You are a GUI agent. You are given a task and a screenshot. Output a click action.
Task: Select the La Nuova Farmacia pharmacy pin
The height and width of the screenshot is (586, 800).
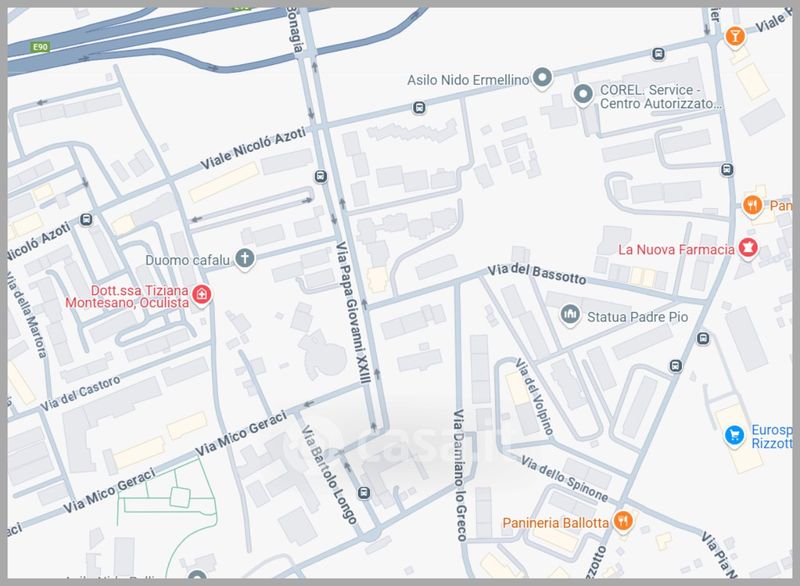(748, 248)
